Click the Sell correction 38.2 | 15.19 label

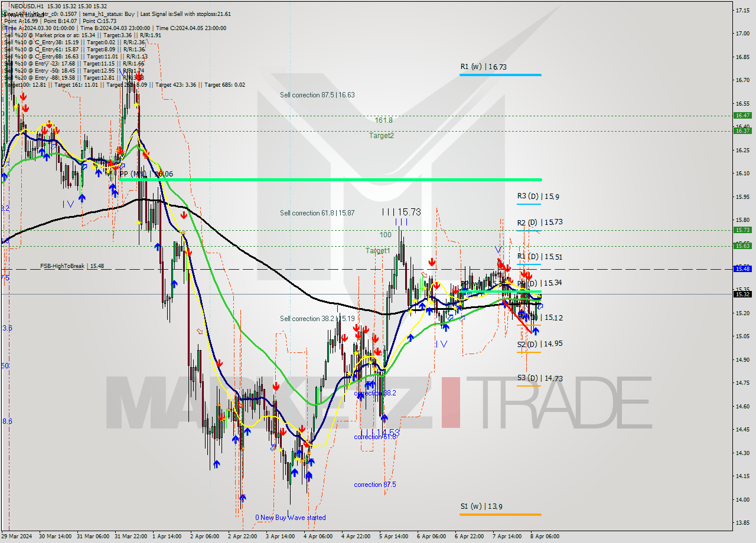point(317,319)
